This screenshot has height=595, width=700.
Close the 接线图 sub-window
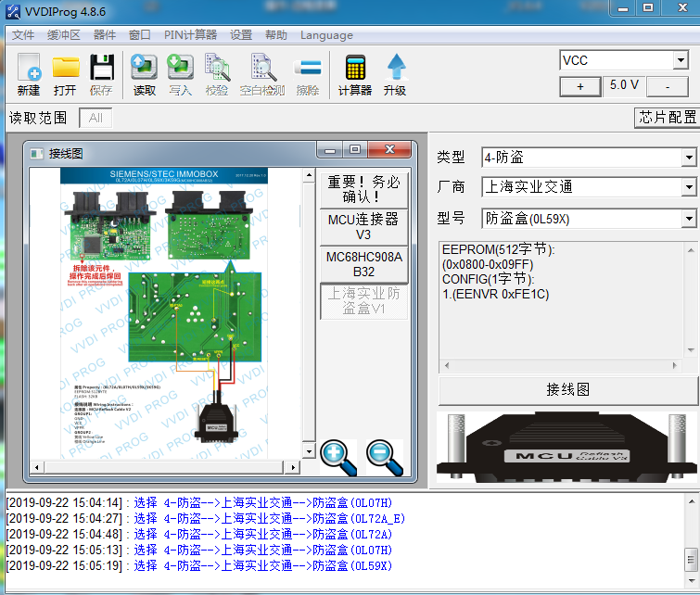(x=389, y=149)
